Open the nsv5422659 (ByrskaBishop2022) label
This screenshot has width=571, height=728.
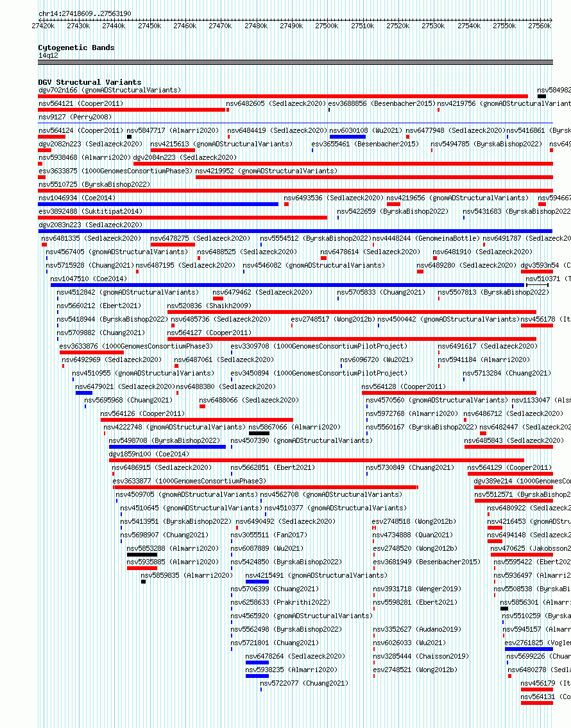[x=393, y=211]
